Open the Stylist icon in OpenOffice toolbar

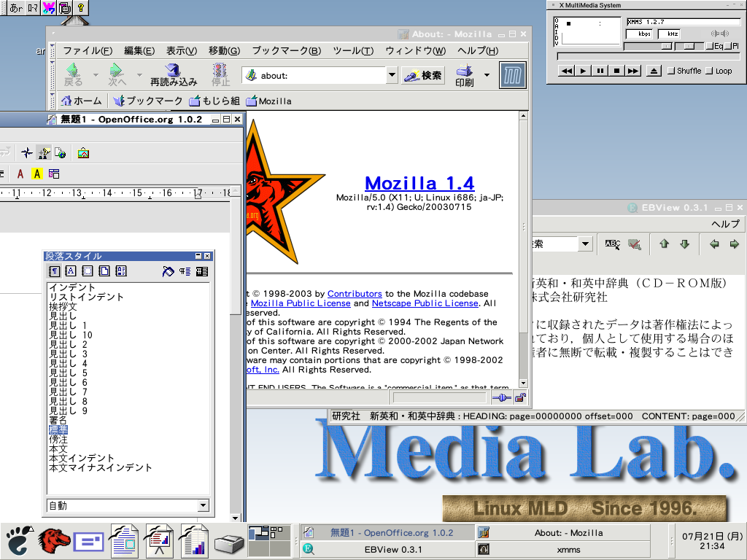tap(44, 153)
